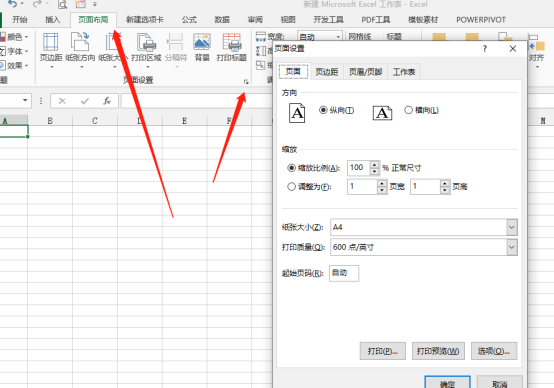Click the portrait page A icon
This screenshot has width=554, height=388.
coord(297,113)
